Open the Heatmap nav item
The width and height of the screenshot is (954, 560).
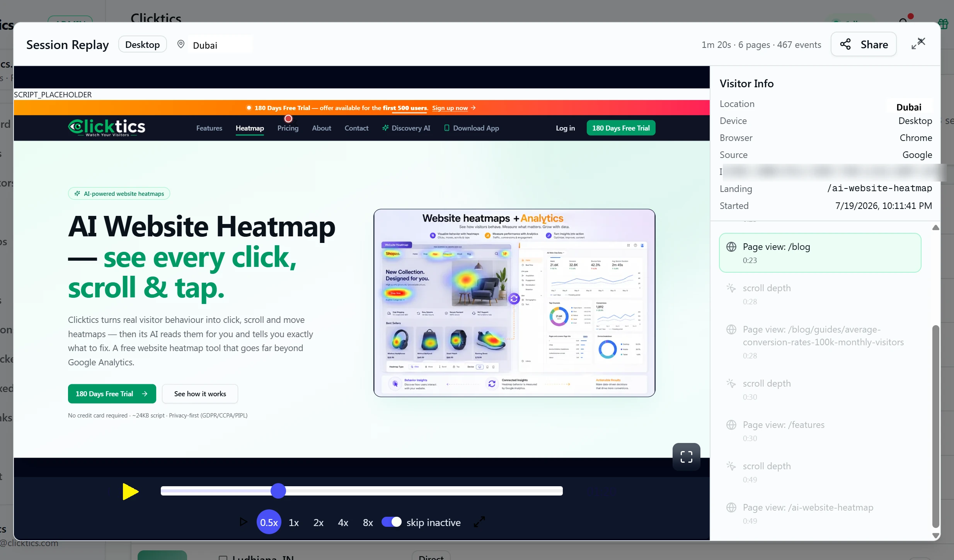pyautogui.click(x=250, y=128)
